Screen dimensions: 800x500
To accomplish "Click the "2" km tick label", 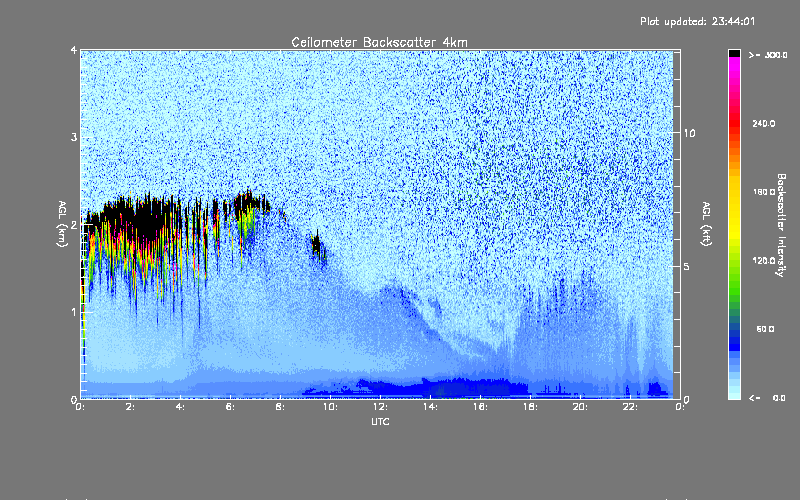I will (74, 225).
